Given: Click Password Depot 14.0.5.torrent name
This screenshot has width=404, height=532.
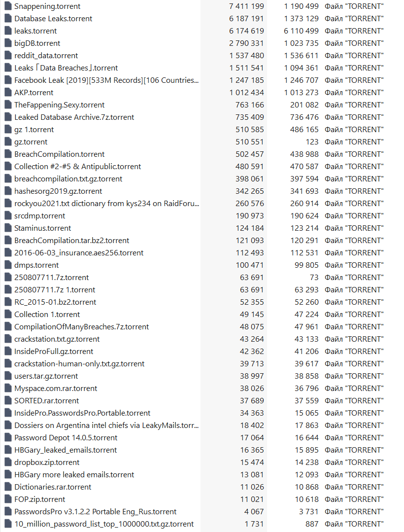Looking at the screenshot, I should click(66, 438).
